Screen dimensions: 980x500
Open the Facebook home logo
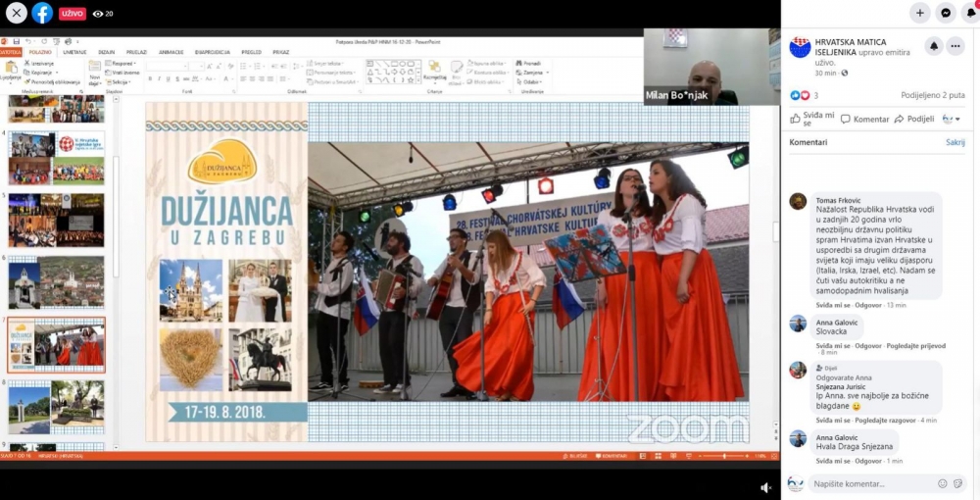(x=42, y=13)
